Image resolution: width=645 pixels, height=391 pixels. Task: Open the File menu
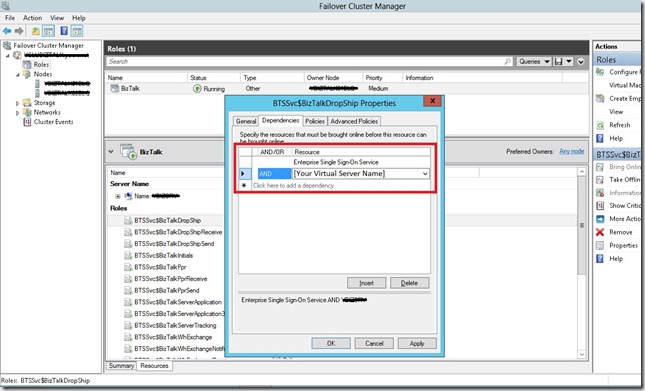(x=9, y=18)
